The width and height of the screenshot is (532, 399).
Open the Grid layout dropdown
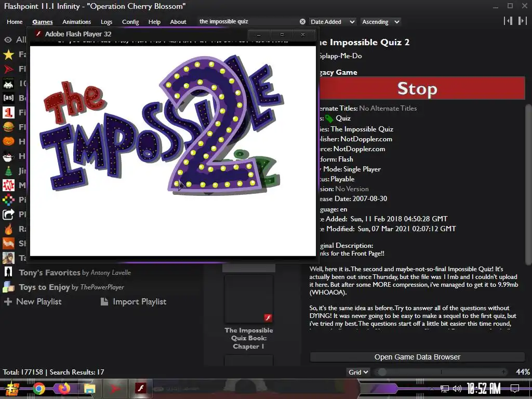(358, 372)
